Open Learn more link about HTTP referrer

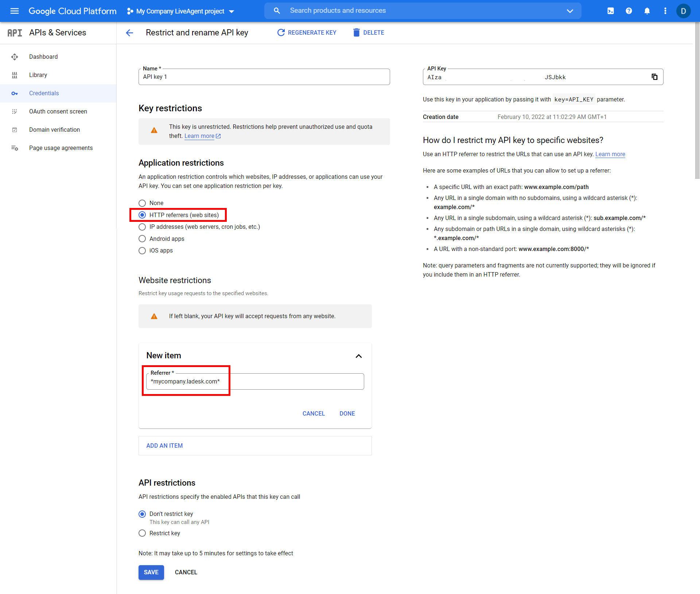point(610,154)
